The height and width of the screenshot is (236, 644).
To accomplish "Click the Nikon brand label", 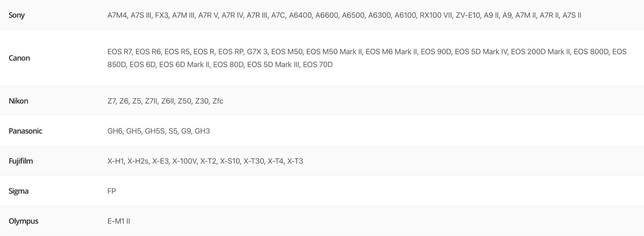I will coord(18,101).
